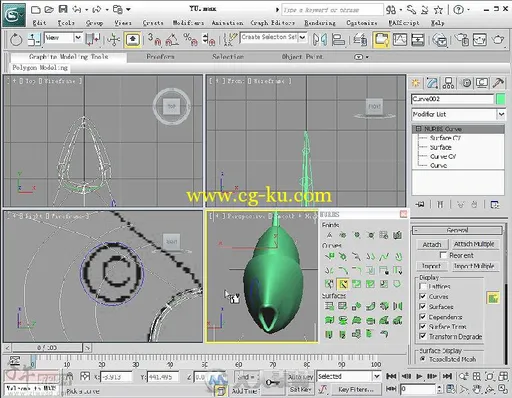This screenshot has height=398, width=512.
Task: Open the Utilities hammer tab
Action: [498, 83]
